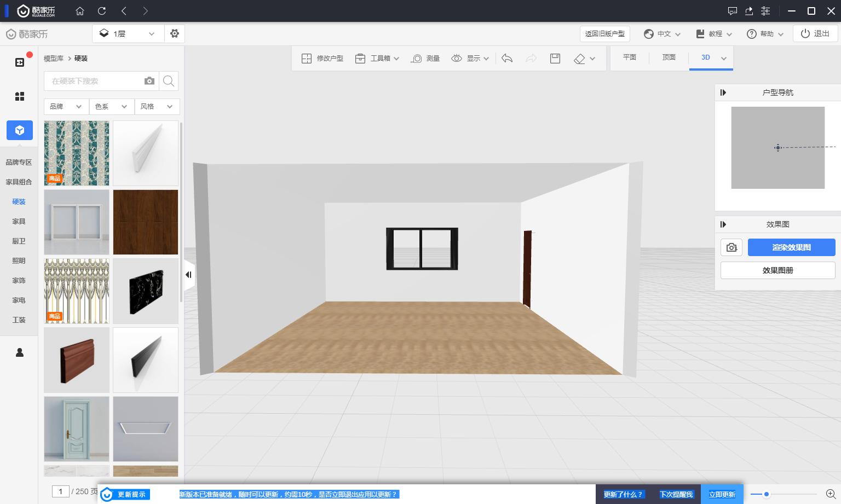Click the camera image search icon
Image resolution: width=841 pixels, height=504 pixels.
(149, 81)
